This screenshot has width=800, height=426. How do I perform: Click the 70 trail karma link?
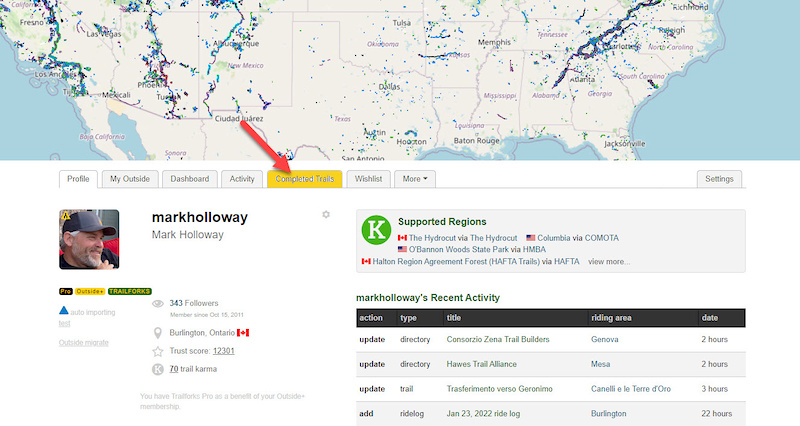[173, 369]
